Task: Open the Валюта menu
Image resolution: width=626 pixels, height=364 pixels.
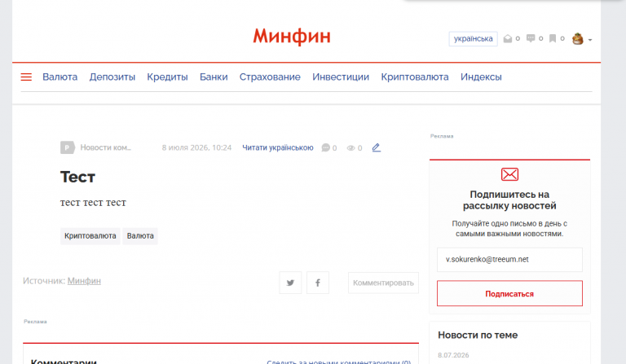Action: pyautogui.click(x=60, y=77)
